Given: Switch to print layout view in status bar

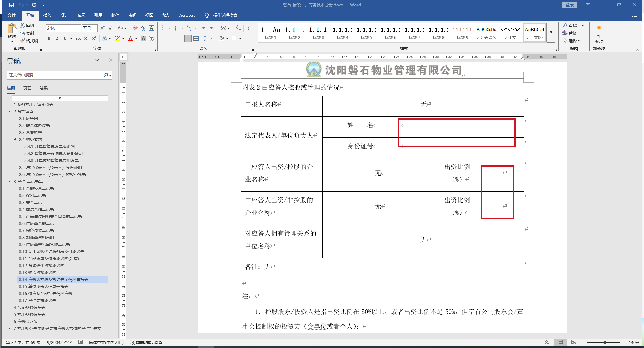Looking at the screenshot, I should (560, 342).
